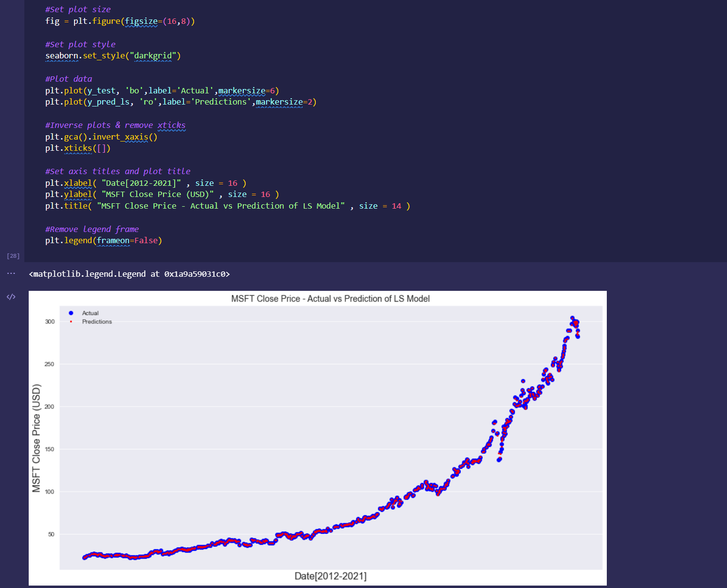Screen dimensions: 727x588
Task: Place cursor in plt.figure figsize code line
Action: click(x=120, y=21)
